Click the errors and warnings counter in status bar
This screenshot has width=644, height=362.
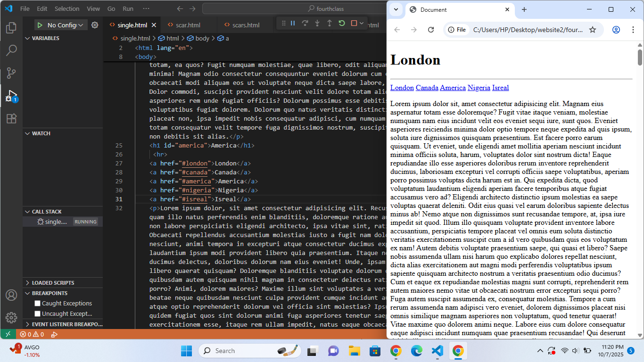(32, 334)
